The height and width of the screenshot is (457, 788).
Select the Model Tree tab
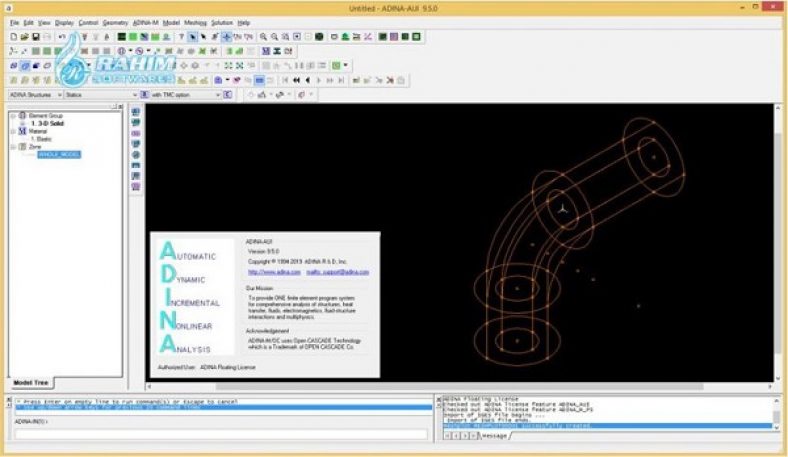[31, 383]
